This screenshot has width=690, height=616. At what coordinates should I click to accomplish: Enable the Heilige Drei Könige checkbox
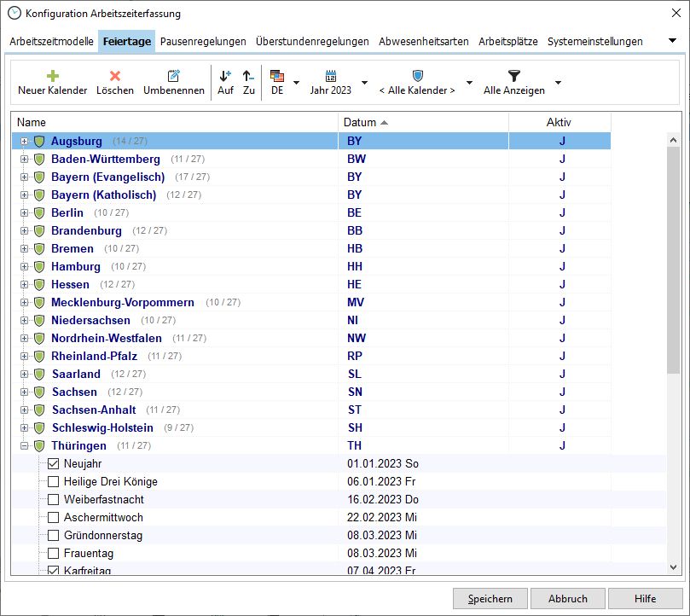click(54, 482)
